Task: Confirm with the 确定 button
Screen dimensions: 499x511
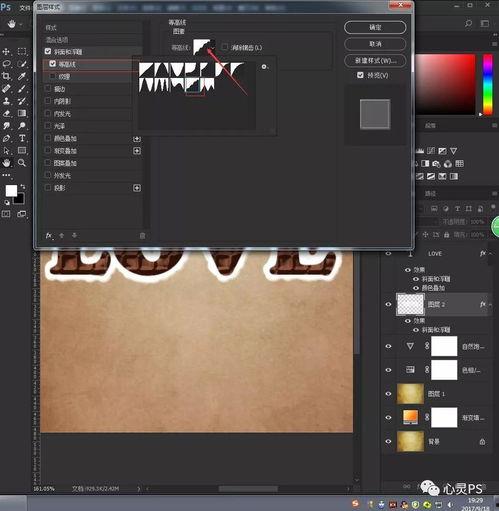Action: [375, 27]
